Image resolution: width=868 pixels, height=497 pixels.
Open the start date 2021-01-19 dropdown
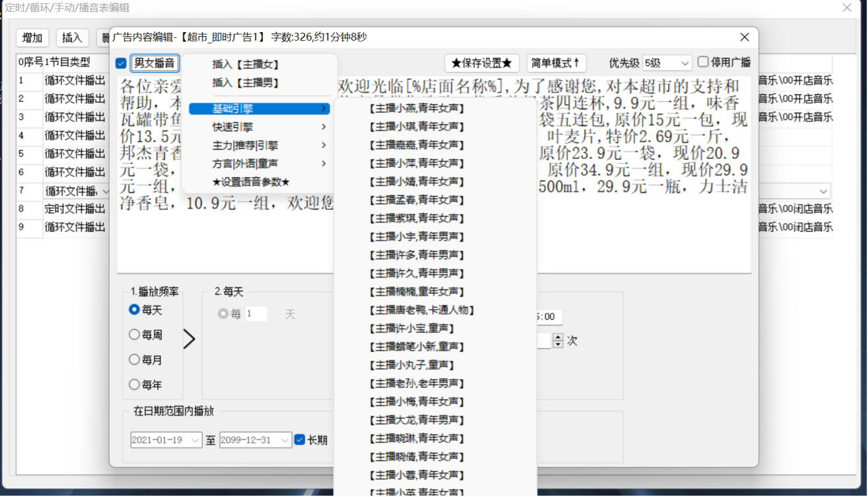click(x=196, y=441)
